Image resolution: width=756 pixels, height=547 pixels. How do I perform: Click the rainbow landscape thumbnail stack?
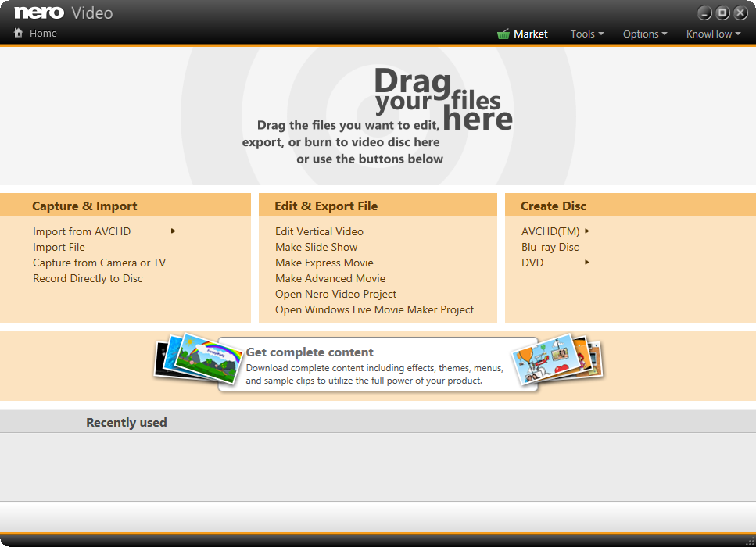pyautogui.click(x=198, y=358)
